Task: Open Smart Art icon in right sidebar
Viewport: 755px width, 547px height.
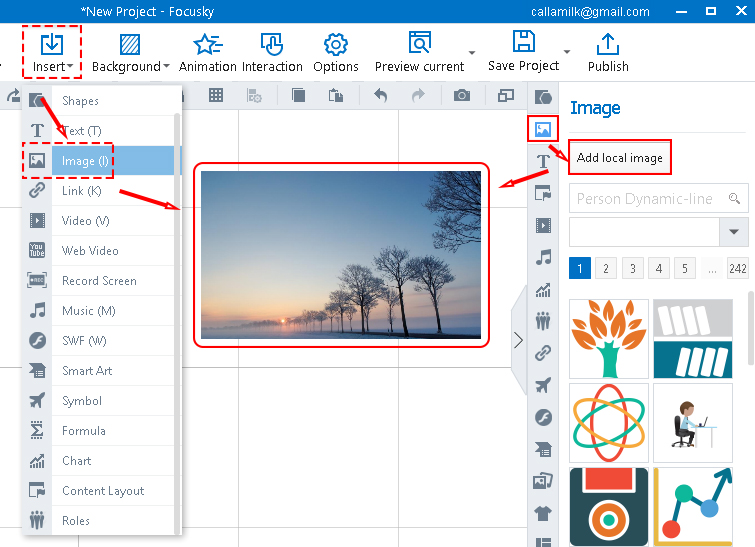Action: tap(543, 449)
